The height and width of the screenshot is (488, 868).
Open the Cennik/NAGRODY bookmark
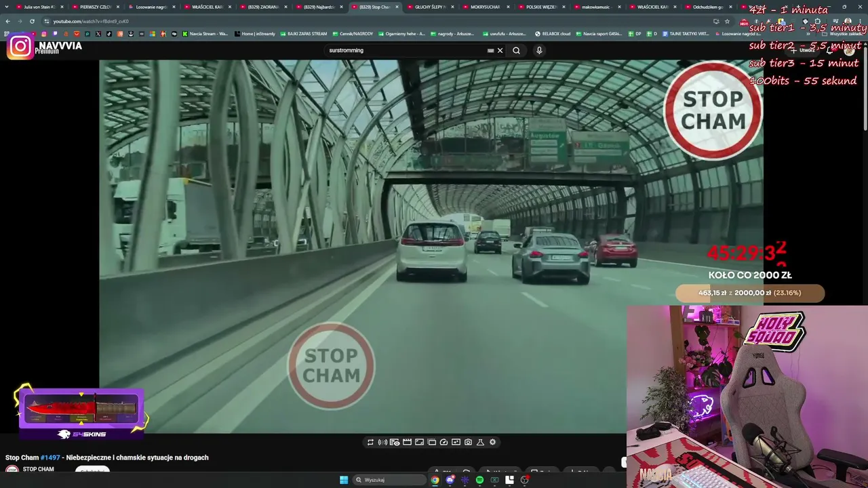pos(353,33)
